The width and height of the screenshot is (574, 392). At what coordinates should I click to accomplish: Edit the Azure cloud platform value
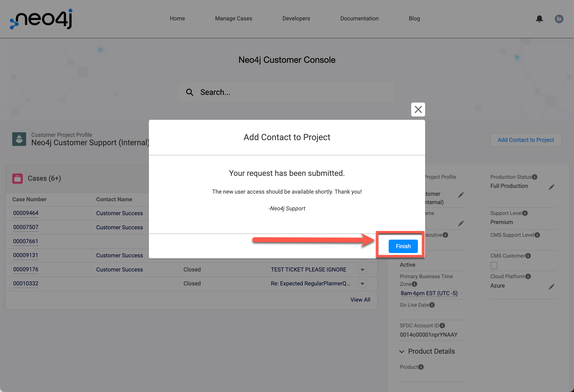pos(551,287)
